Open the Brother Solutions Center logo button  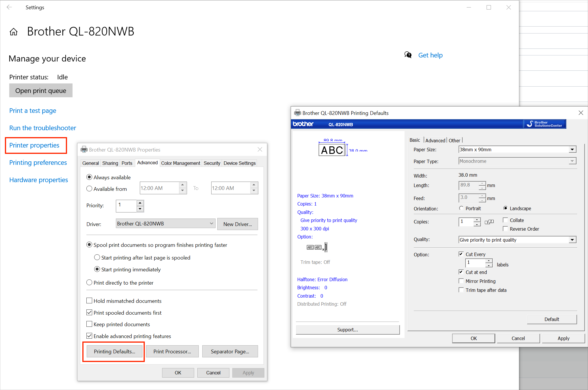coord(544,124)
